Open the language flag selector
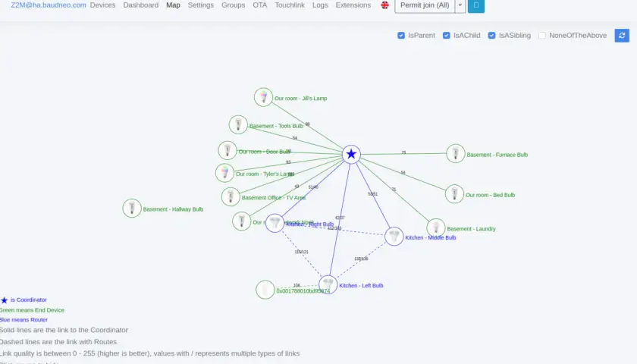This screenshot has width=637, height=364. pyautogui.click(x=384, y=5)
